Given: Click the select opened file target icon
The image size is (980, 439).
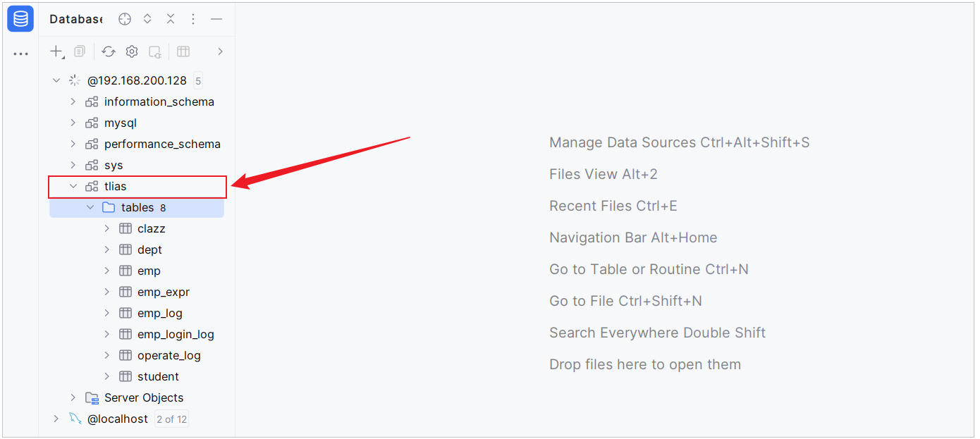Looking at the screenshot, I should click(x=125, y=19).
